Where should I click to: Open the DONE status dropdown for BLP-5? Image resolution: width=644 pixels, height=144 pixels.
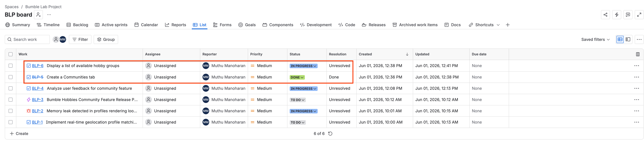coord(297,78)
